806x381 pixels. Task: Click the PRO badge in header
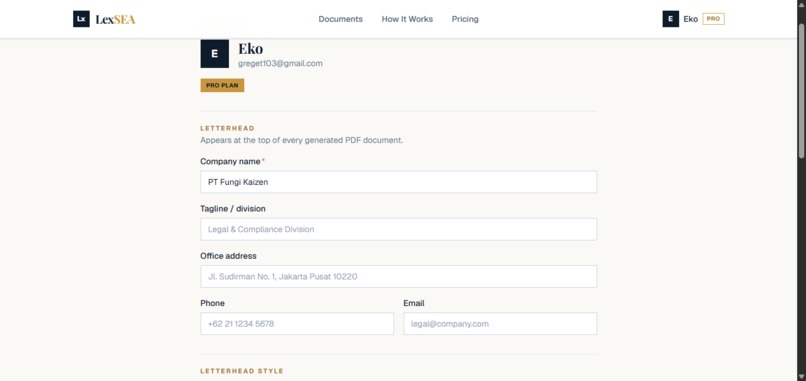pyautogui.click(x=713, y=19)
